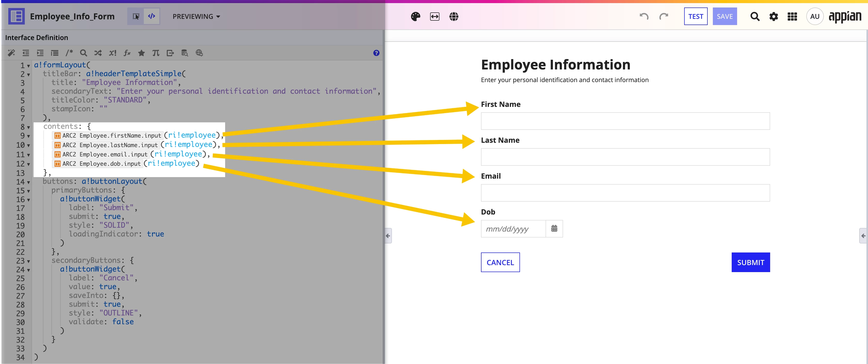The image size is (868, 364).
Task: Click the ARC2 Employee.firstName.input rule reference
Action: [108, 136]
